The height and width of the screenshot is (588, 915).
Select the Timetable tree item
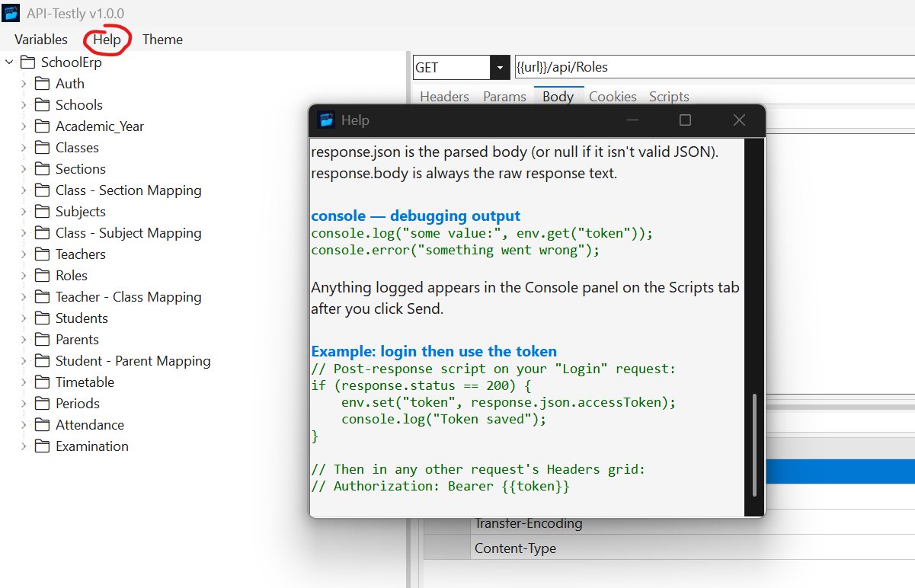coord(85,382)
